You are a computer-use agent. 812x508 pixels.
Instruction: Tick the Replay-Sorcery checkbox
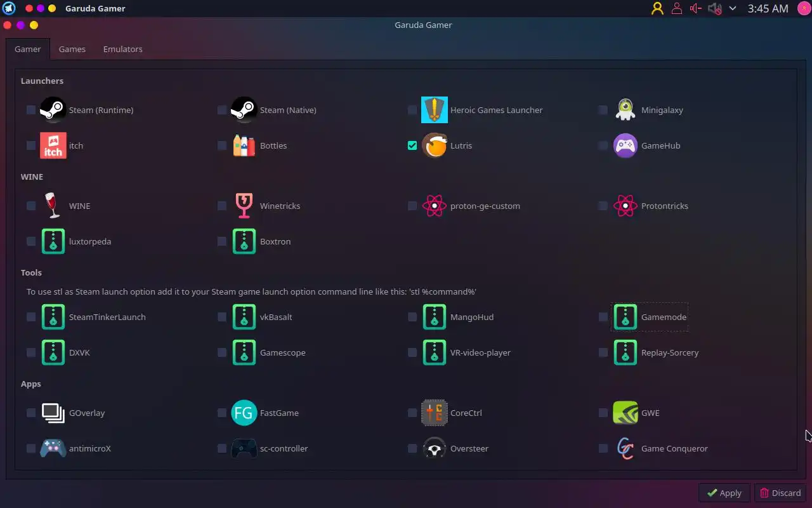pyautogui.click(x=603, y=352)
